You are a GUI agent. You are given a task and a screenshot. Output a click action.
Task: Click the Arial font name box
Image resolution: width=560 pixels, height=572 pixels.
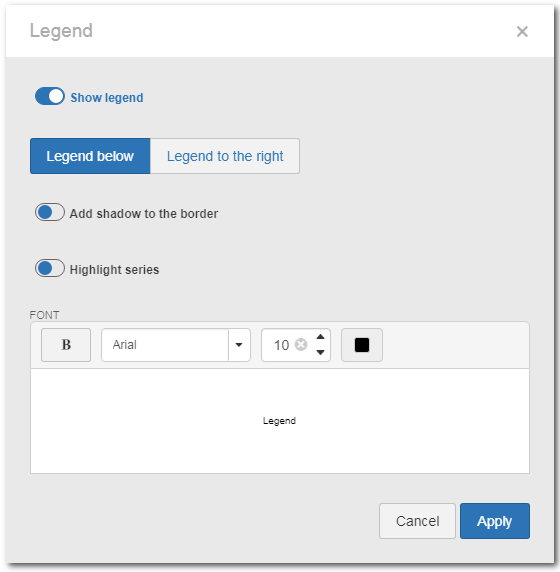pos(165,345)
